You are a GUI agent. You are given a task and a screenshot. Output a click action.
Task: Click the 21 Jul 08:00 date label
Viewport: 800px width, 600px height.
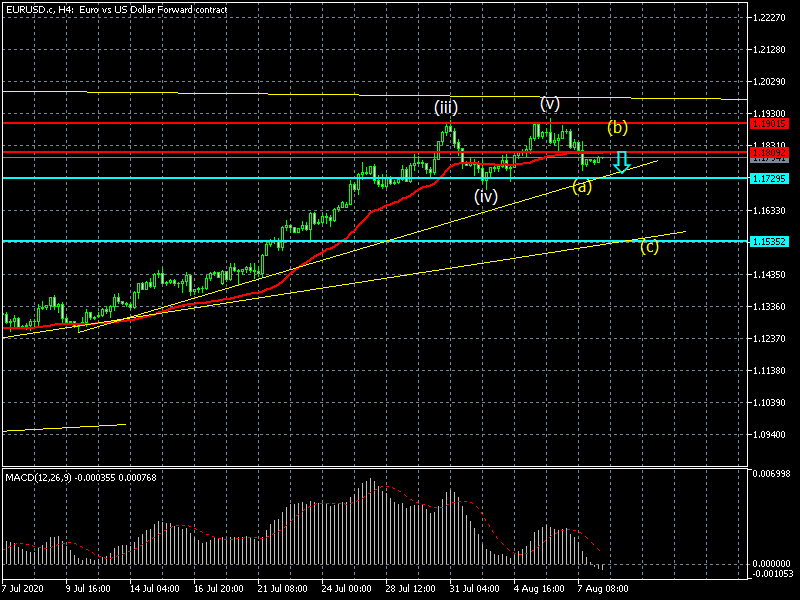(x=282, y=588)
